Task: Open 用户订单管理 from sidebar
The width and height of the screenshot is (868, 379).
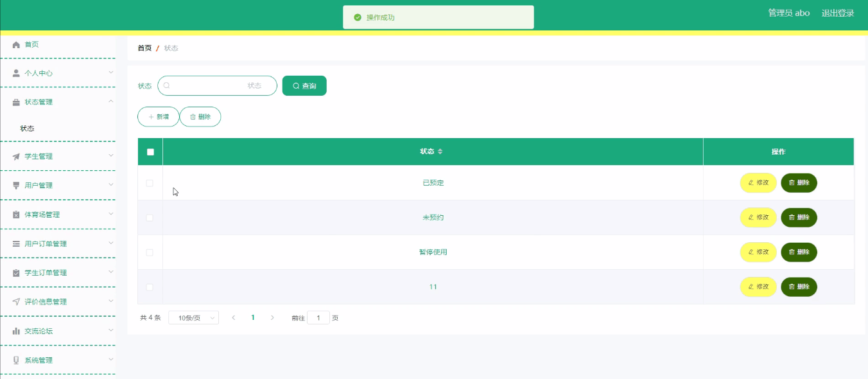Action: point(58,243)
